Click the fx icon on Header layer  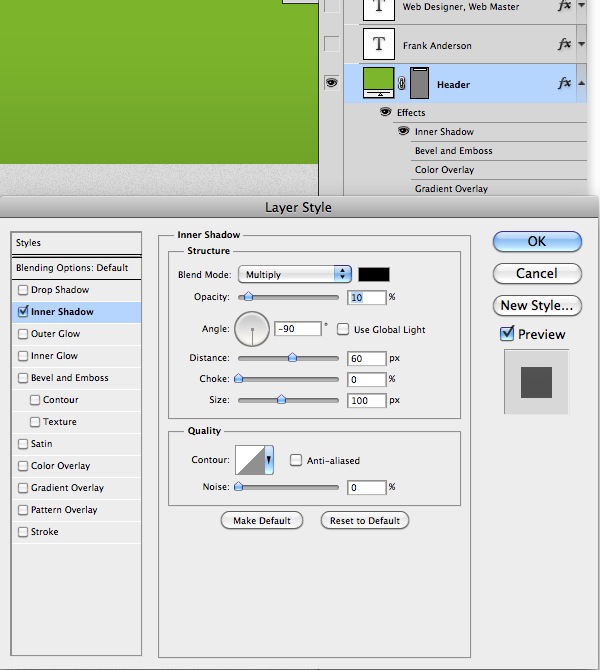pos(565,83)
